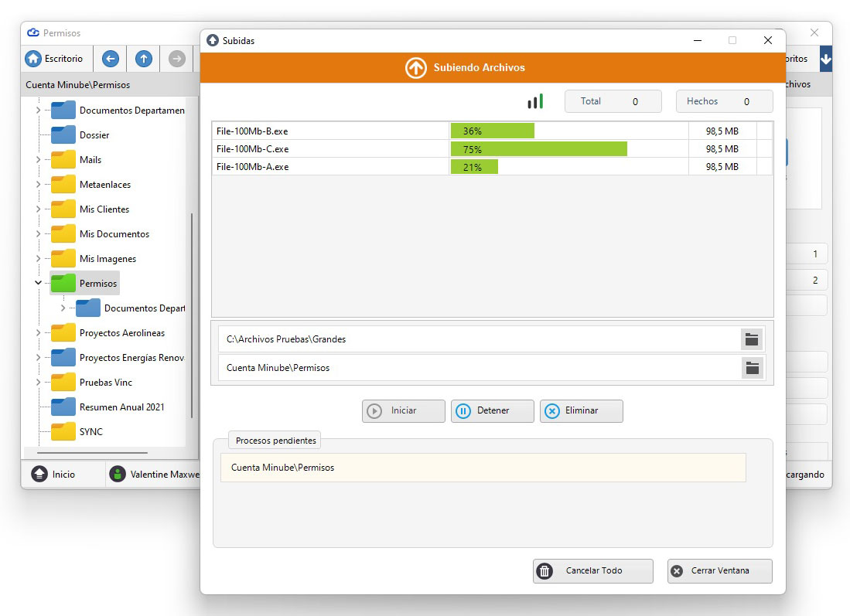
Task: Collapse the Permisos folder node
Action: [x=38, y=283]
